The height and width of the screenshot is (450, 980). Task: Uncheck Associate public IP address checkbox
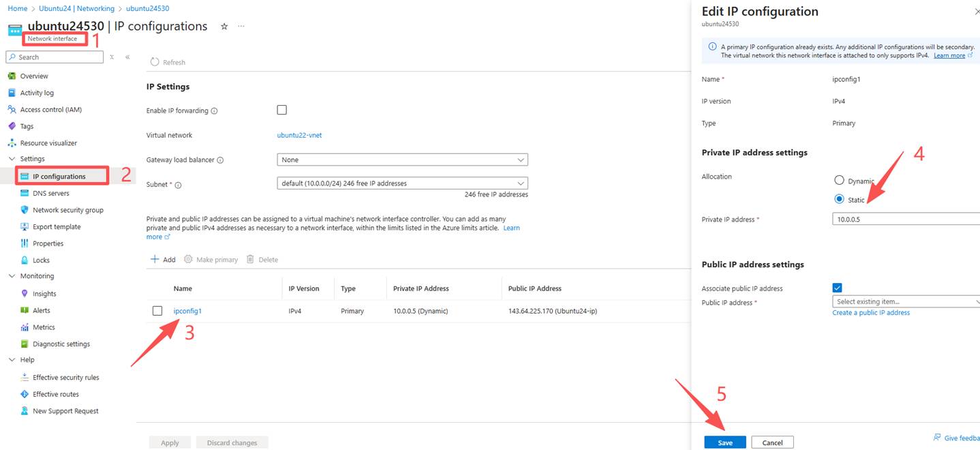tap(837, 288)
